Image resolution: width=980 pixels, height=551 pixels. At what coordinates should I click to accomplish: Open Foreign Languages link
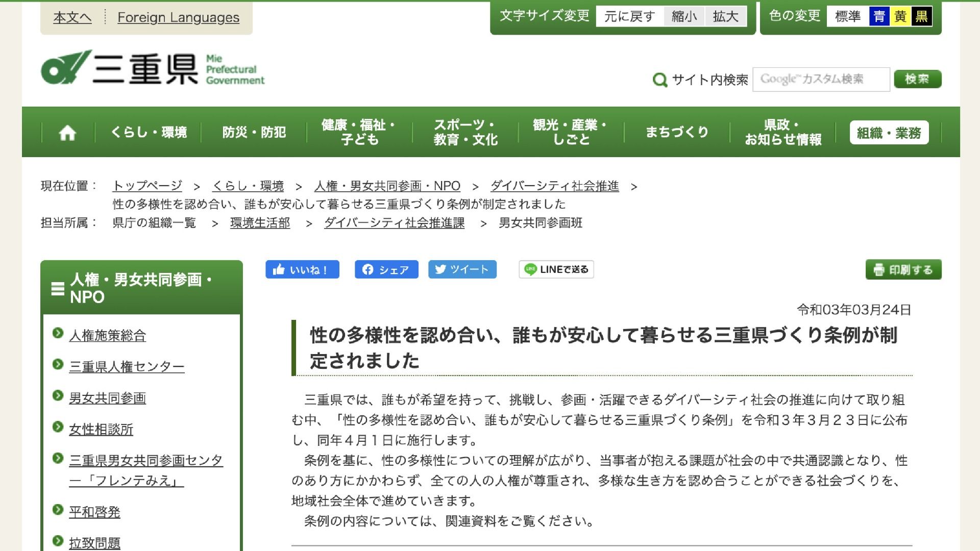tap(178, 17)
